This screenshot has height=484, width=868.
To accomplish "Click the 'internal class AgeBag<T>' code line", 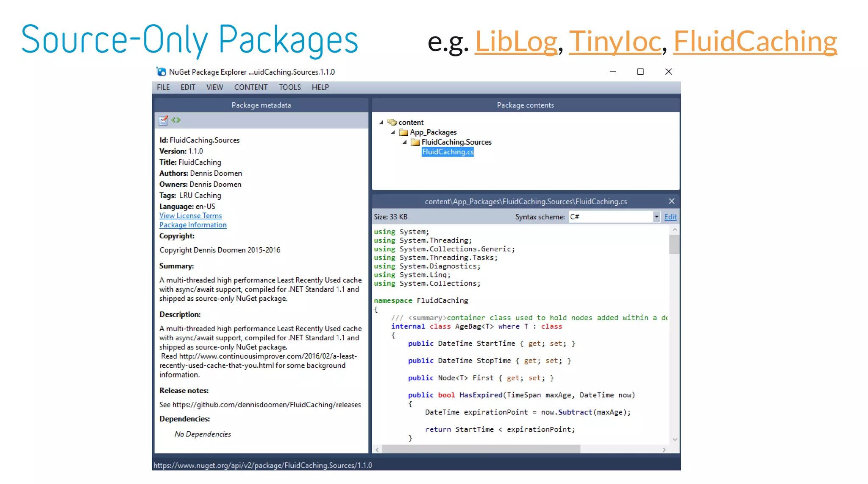I will (x=476, y=326).
